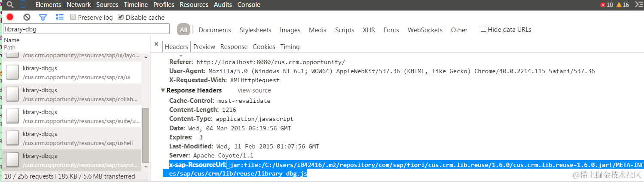Filter requests by Media
This screenshot has width=644, height=182.
[318, 30]
